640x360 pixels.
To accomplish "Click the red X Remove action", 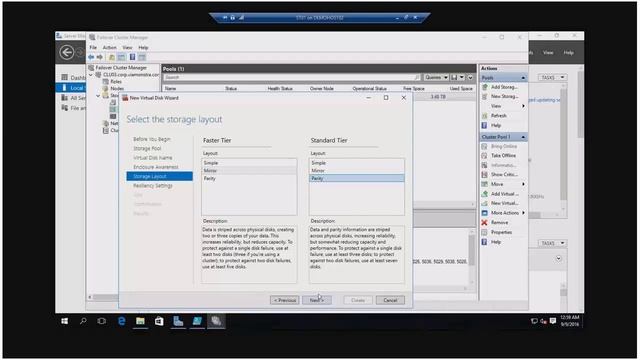I will (484, 222).
